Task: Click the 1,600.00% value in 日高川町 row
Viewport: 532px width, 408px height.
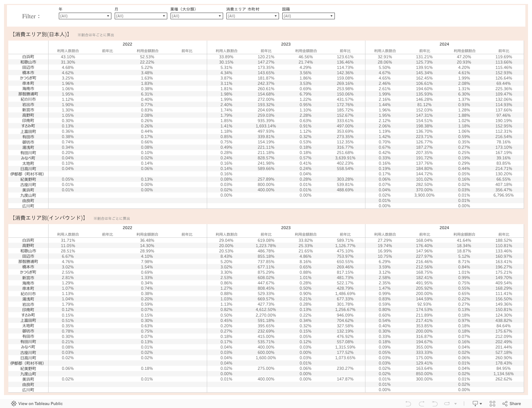Action: point(266,358)
